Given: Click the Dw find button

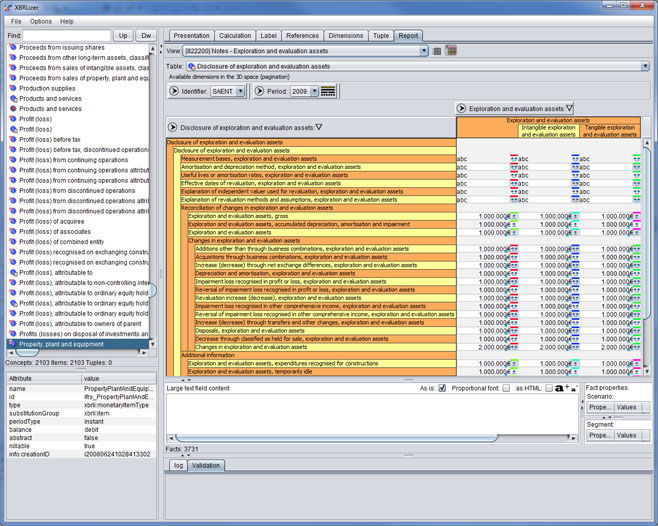Looking at the screenshot, I should [146, 36].
